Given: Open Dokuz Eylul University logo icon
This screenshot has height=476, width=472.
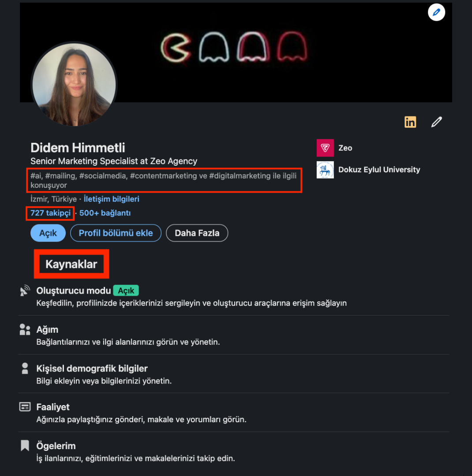Looking at the screenshot, I should click(x=325, y=170).
